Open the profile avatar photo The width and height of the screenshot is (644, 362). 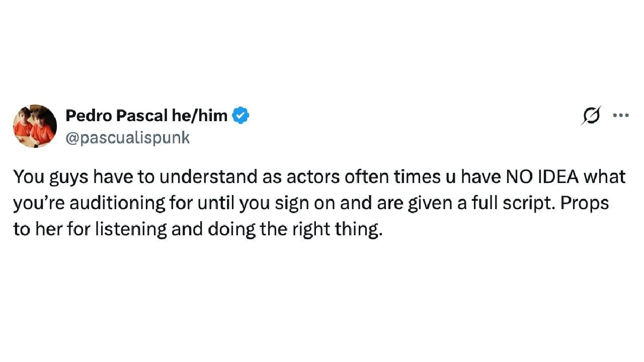pyautogui.click(x=35, y=126)
